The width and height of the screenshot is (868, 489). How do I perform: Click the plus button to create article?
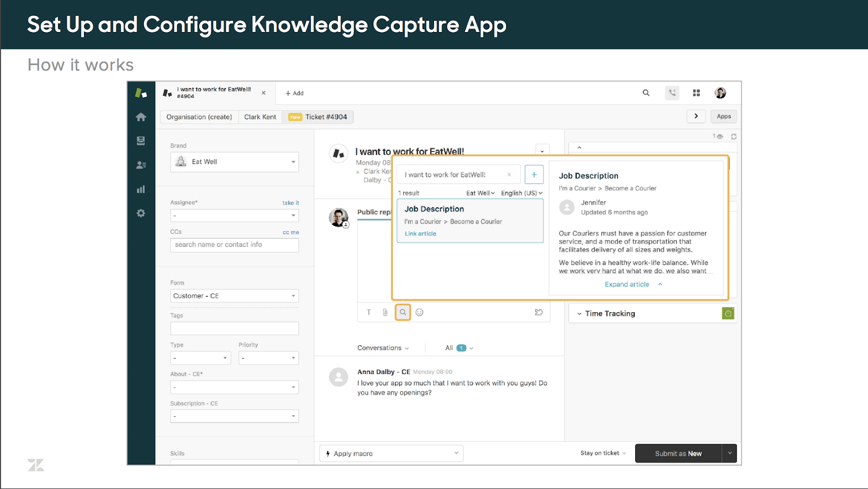(534, 175)
